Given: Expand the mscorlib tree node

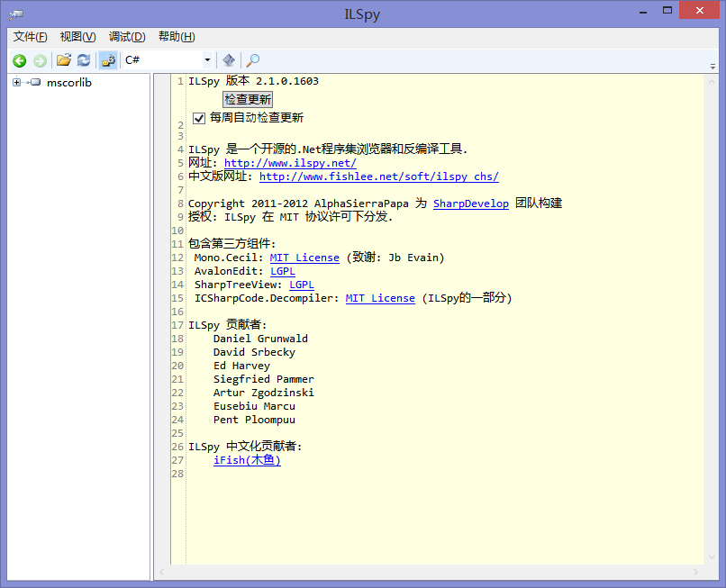Looking at the screenshot, I should pyautogui.click(x=16, y=83).
